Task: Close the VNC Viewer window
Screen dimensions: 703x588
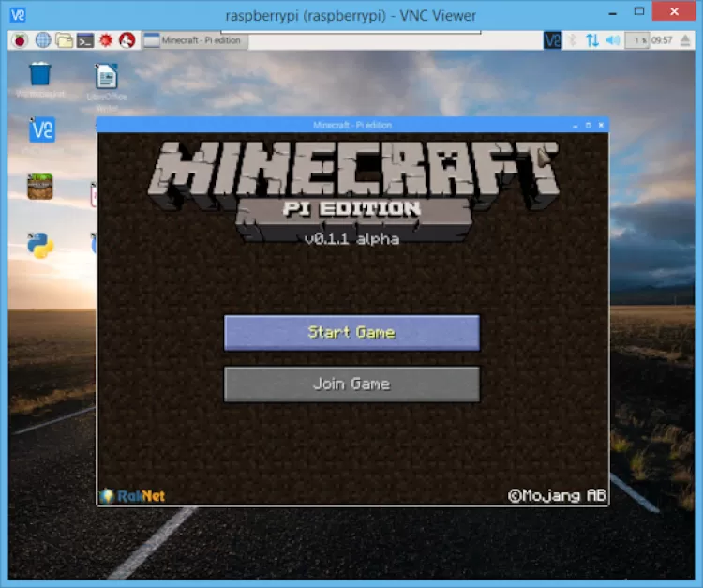Action: [x=674, y=11]
